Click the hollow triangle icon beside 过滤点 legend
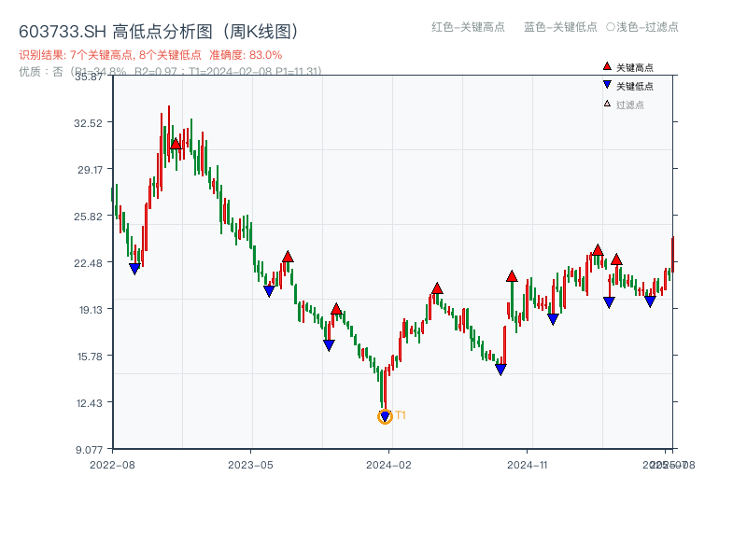The height and width of the screenshot is (560, 747). [x=607, y=104]
